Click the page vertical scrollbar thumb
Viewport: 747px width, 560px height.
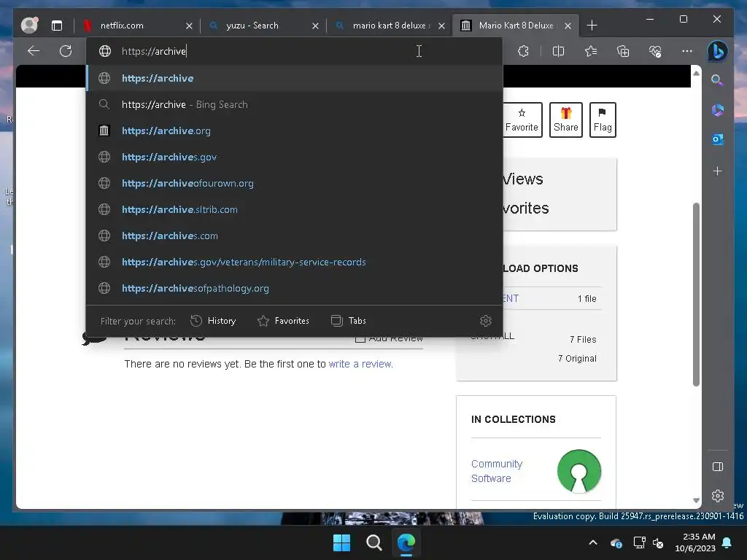696,295
